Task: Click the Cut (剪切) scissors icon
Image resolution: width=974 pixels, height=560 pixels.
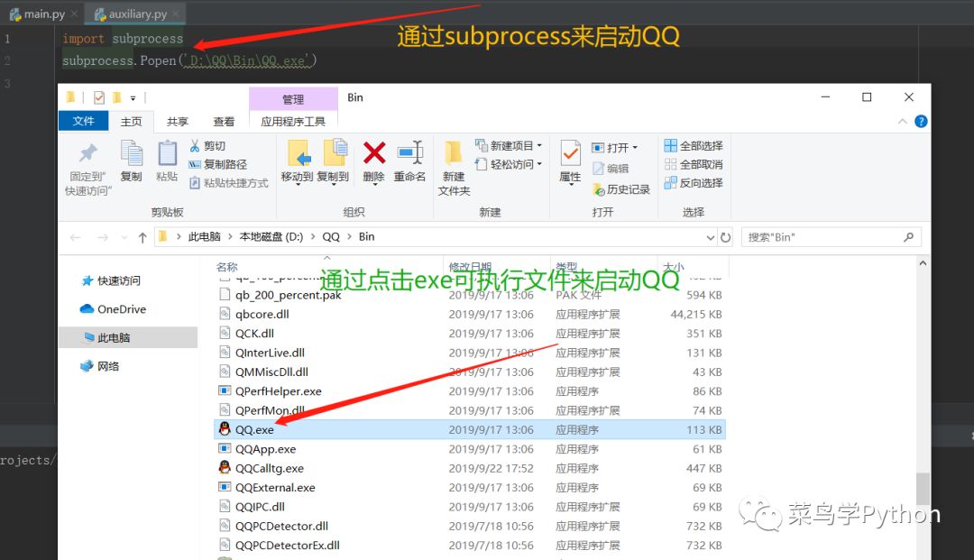Action: [195, 146]
